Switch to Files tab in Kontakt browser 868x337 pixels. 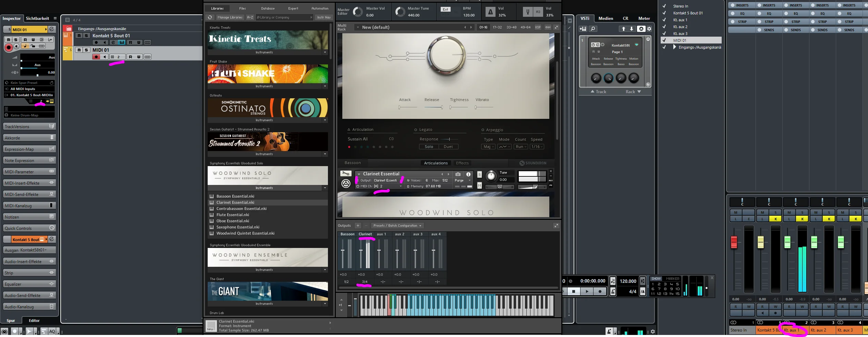[243, 9]
